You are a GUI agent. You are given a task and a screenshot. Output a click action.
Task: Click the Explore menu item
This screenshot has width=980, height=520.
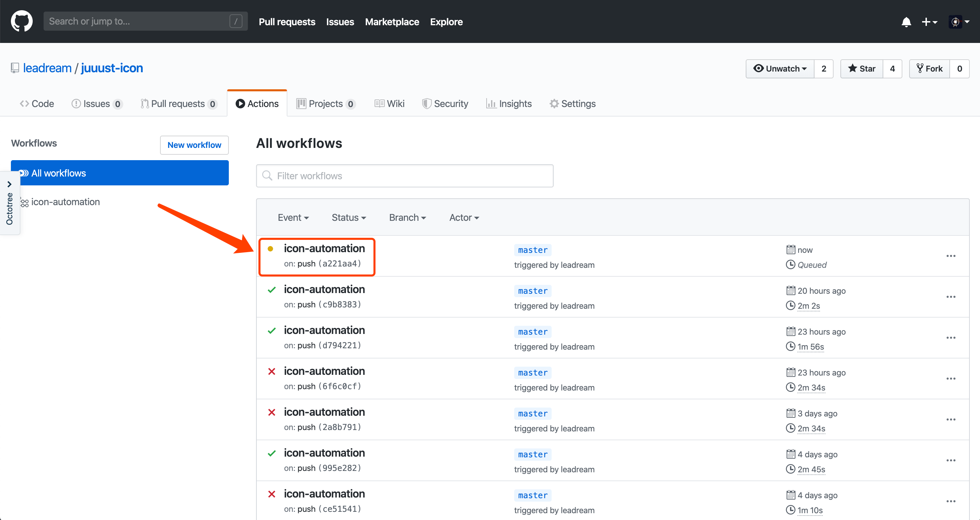446,21
